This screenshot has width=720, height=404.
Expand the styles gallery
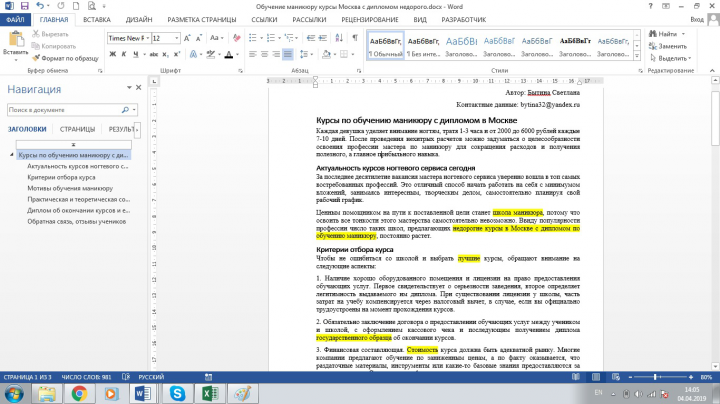(x=637, y=56)
